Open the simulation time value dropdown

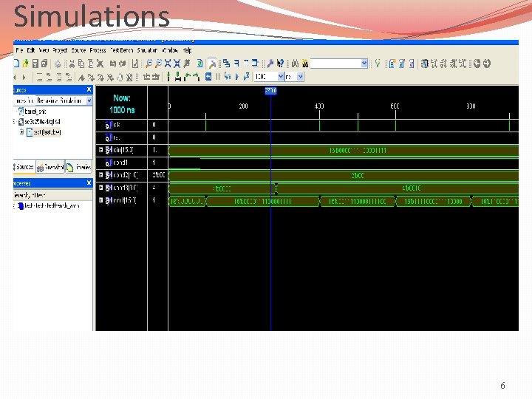pos(281,77)
